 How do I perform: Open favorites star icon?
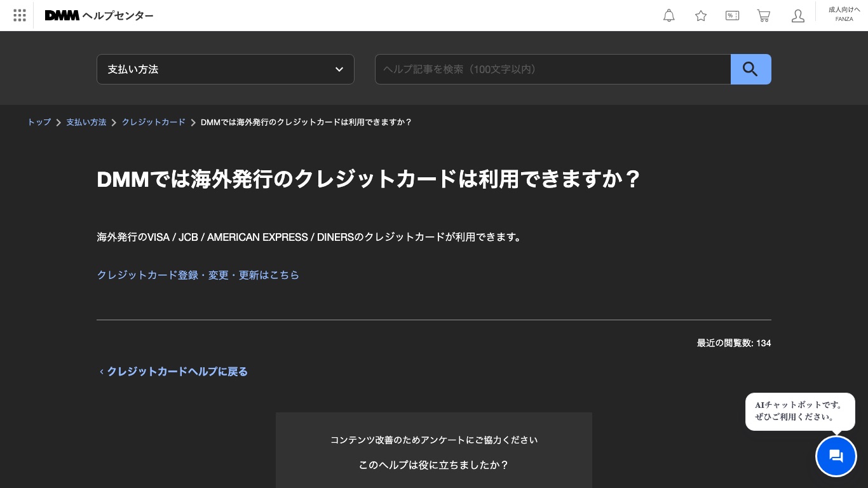[x=701, y=15]
